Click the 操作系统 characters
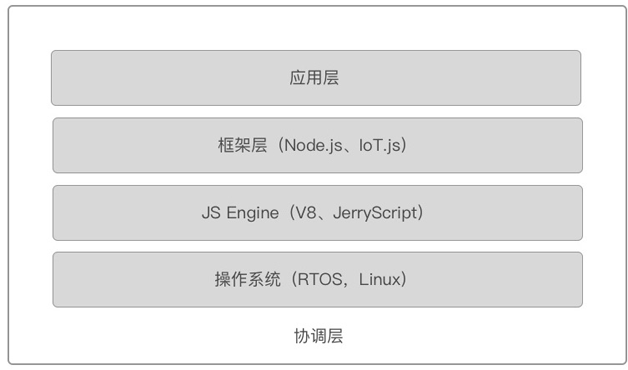Image resolution: width=628 pixels, height=370 pixels. click(x=248, y=280)
